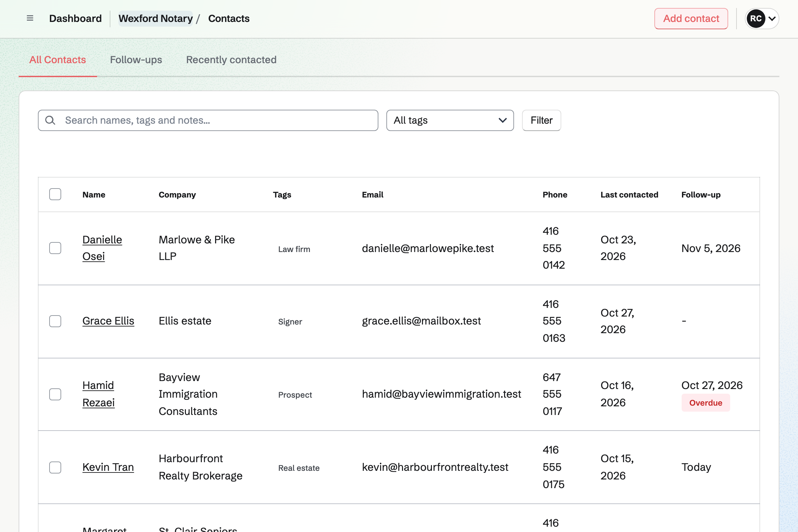Click the Real estate tag

(299, 468)
